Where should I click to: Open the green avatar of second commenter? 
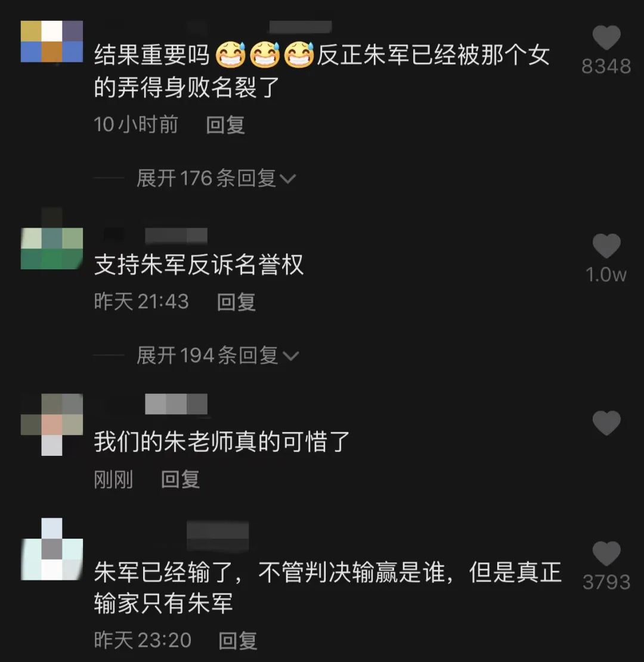coord(51,248)
